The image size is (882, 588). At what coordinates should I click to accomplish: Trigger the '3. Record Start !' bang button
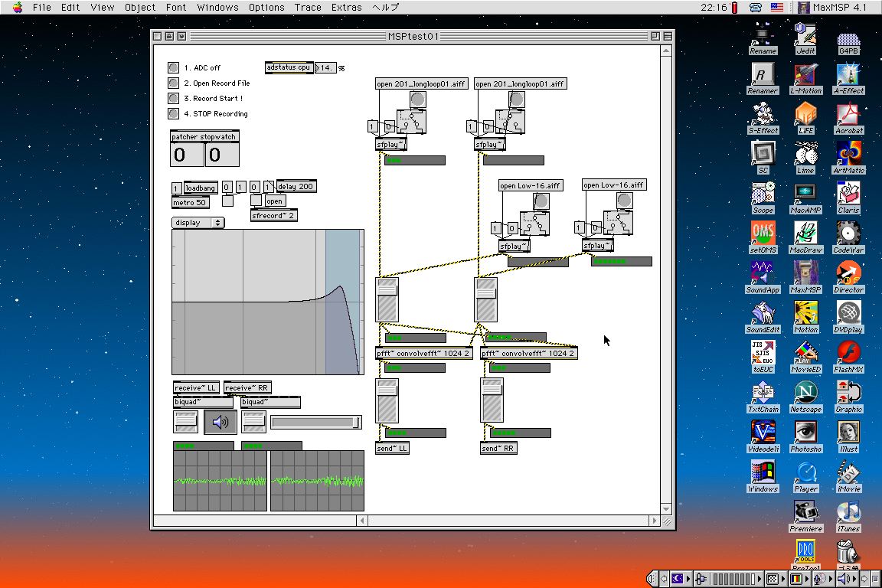click(x=173, y=98)
